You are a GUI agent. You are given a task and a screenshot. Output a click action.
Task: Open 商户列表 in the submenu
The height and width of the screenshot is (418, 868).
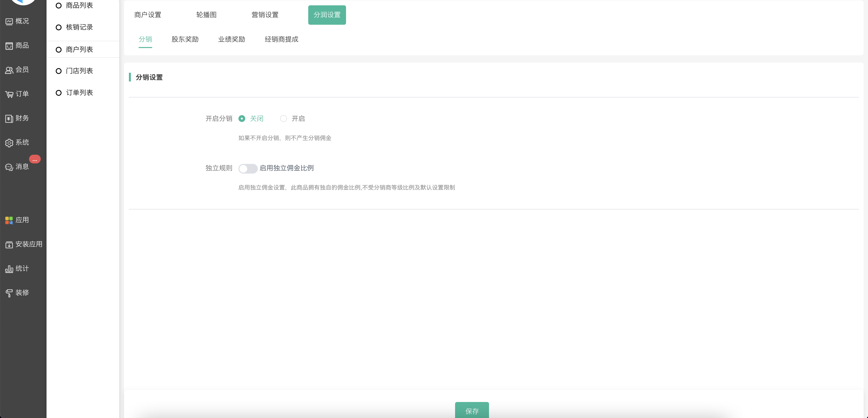click(x=79, y=49)
